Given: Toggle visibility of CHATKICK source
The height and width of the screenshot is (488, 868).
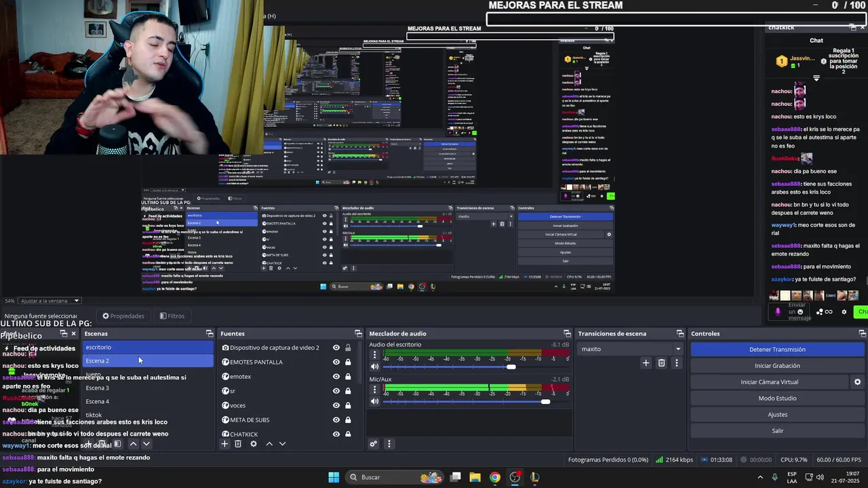Looking at the screenshot, I should 336,434.
